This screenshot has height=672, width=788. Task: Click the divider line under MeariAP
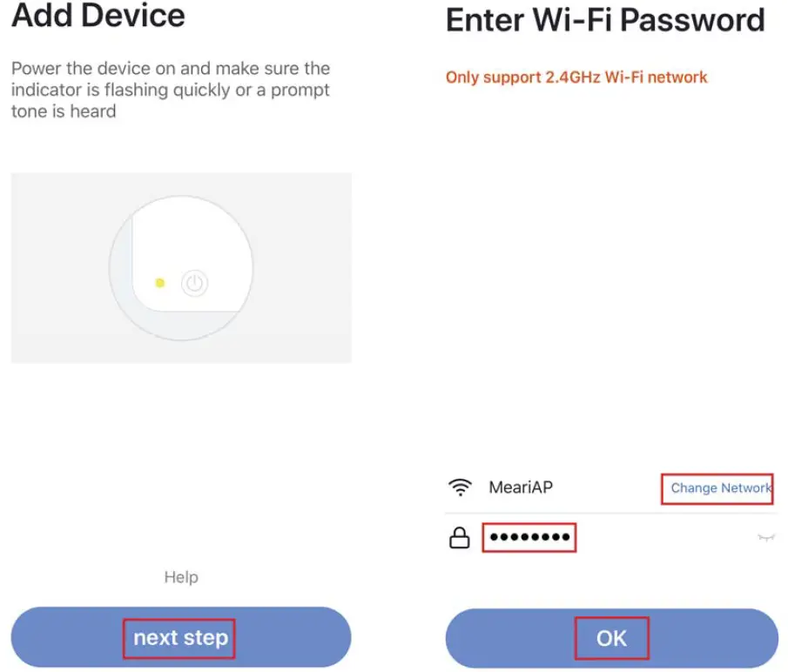pyautogui.click(x=610, y=513)
